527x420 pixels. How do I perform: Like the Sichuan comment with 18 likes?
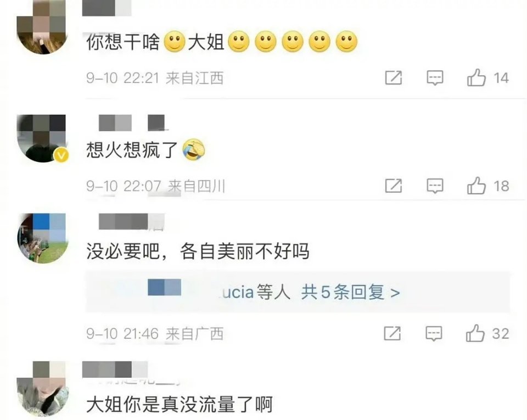[x=476, y=186]
